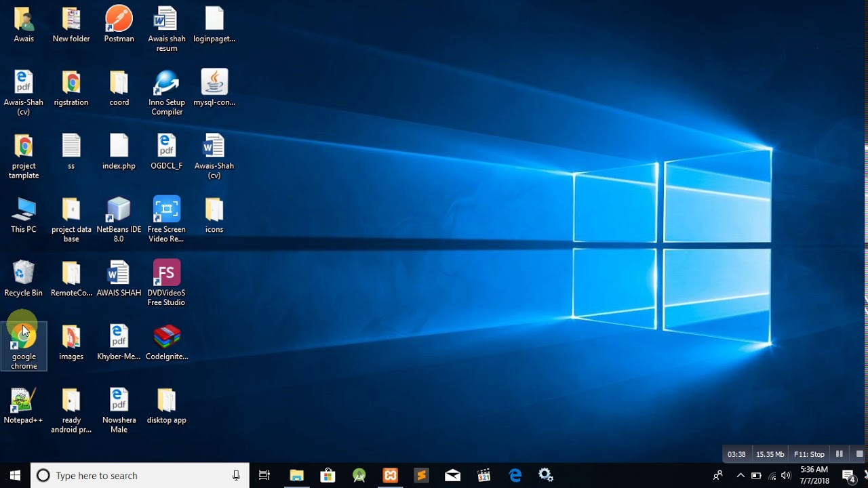Open the Mail app from taskbar
Viewport: 868px width, 488px height.
pyautogui.click(x=453, y=475)
